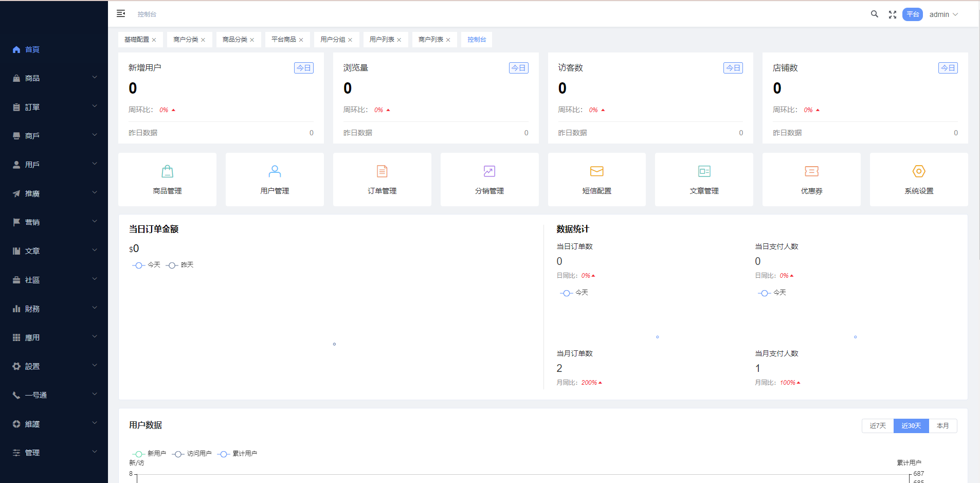Select the 近7天 range button
This screenshot has height=483, width=980.
point(878,426)
